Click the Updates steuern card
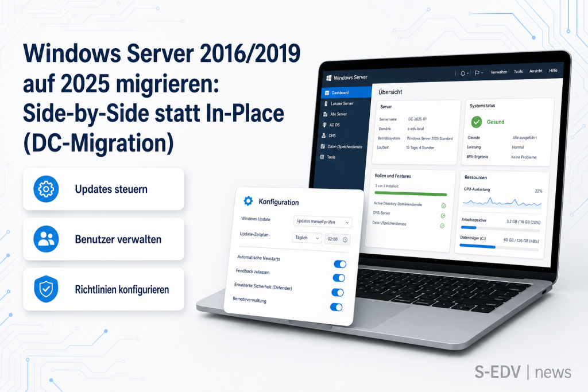Screen dimensions: 588x392 click(103, 189)
